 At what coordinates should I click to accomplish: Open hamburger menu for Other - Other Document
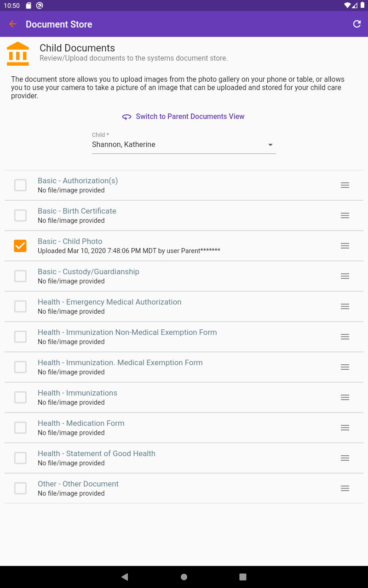[345, 488]
